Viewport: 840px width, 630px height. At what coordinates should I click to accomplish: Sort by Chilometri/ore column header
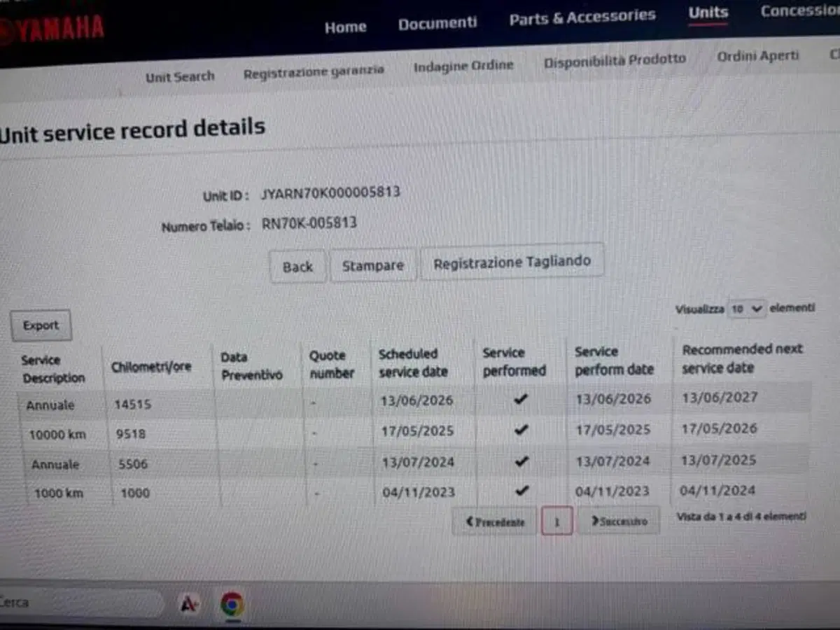coord(151,367)
